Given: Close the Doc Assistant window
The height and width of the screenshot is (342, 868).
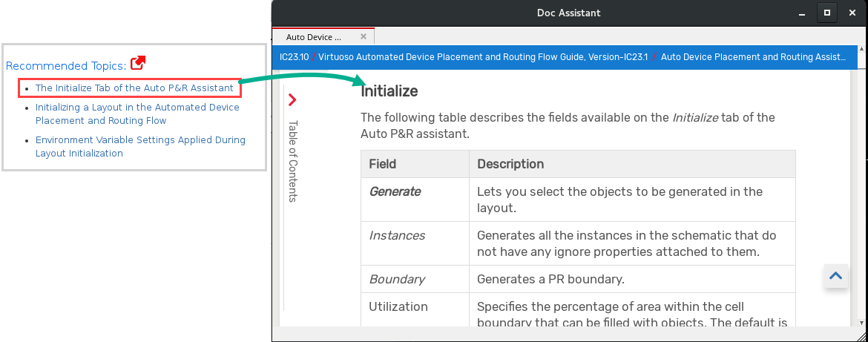Looking at the screenshot, I should coord(852,13).
